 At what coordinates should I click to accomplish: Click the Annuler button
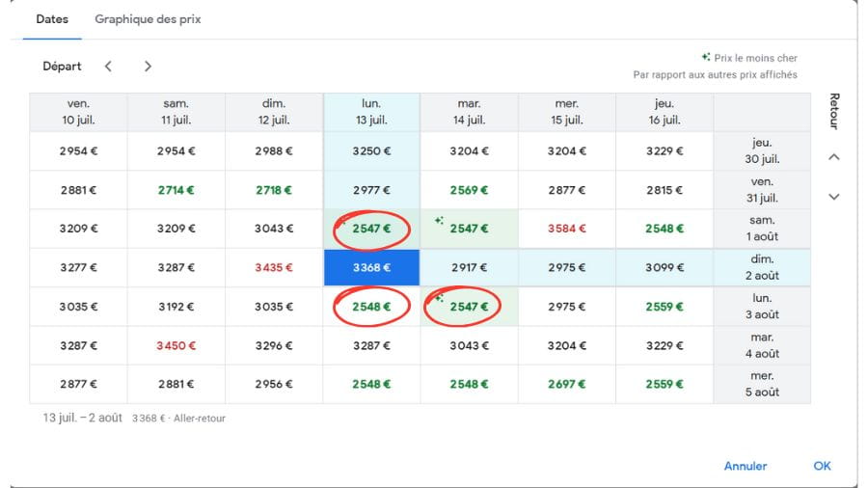[746, 466]
